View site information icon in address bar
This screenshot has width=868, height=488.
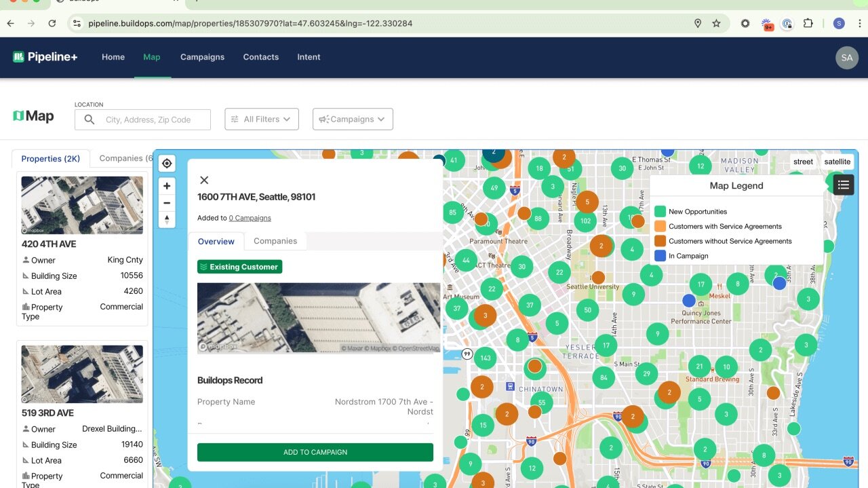77,23
